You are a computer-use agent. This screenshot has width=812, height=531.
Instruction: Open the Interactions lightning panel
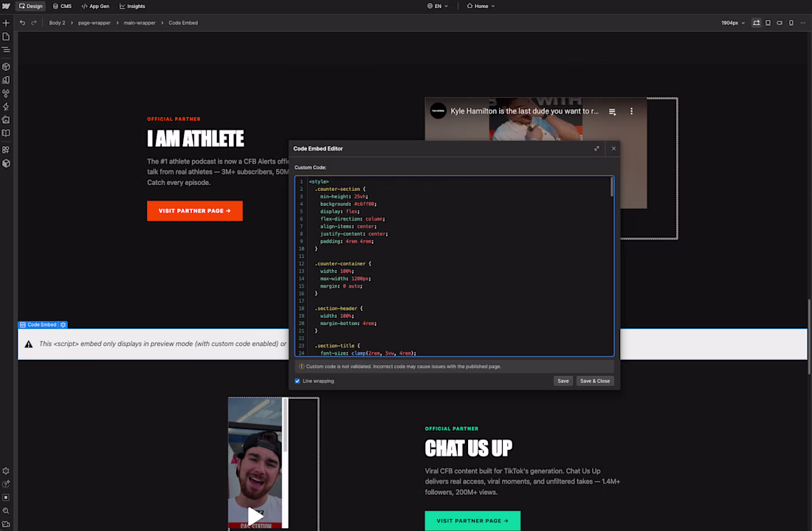tap(6, 107)
